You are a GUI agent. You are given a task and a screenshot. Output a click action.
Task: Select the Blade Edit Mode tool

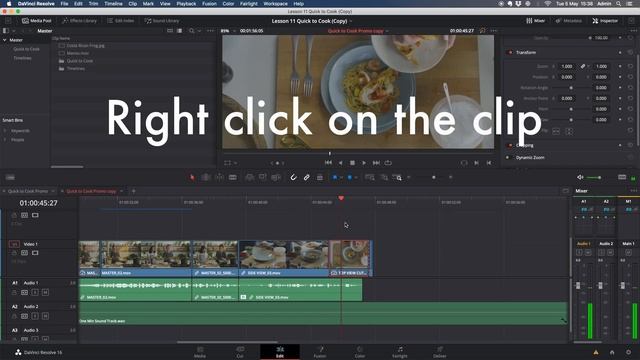point(233,177)
